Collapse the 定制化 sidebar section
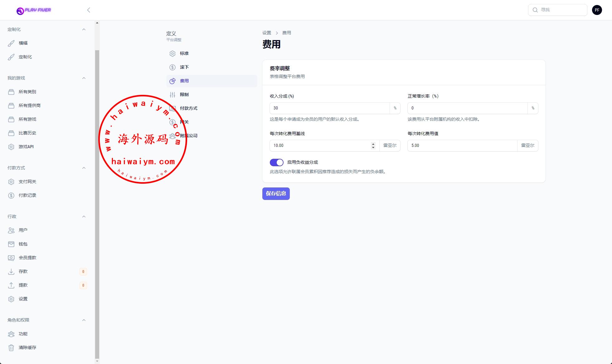This screenshot has height=364, width=612. pos(84,29)
